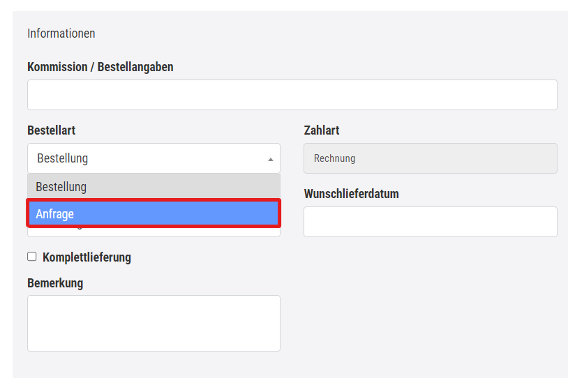
Task: Click the Informationen section heading
Action: point(61,33)
